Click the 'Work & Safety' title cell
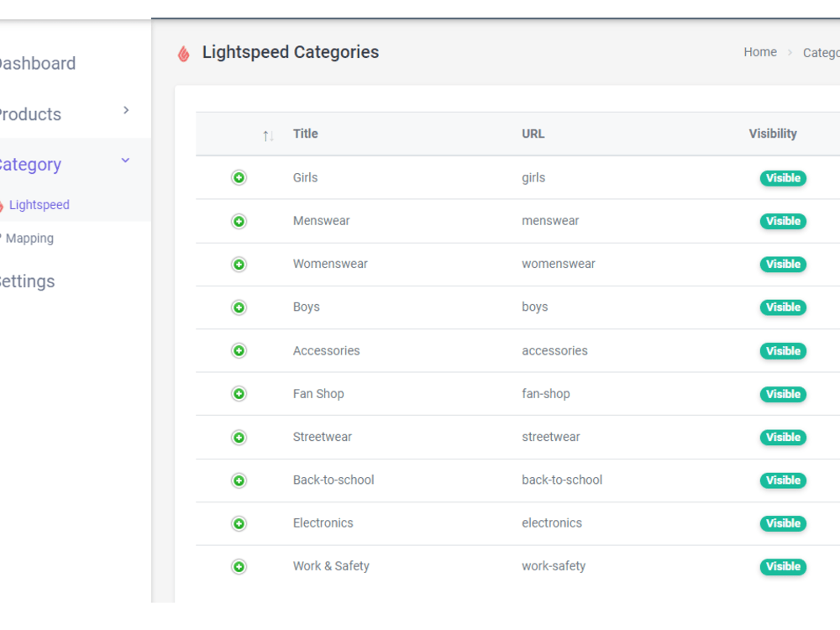Screen dimensions: 840x630 [331, 565]
